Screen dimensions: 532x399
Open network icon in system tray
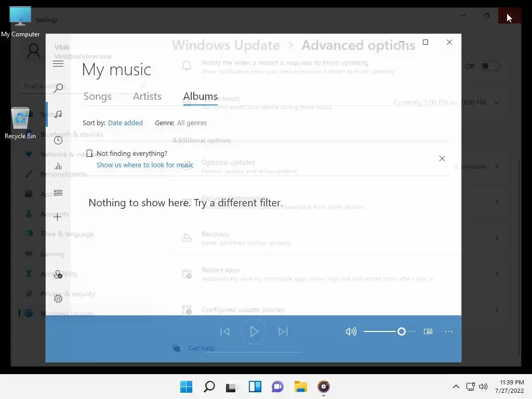click(x=470, y=387)
